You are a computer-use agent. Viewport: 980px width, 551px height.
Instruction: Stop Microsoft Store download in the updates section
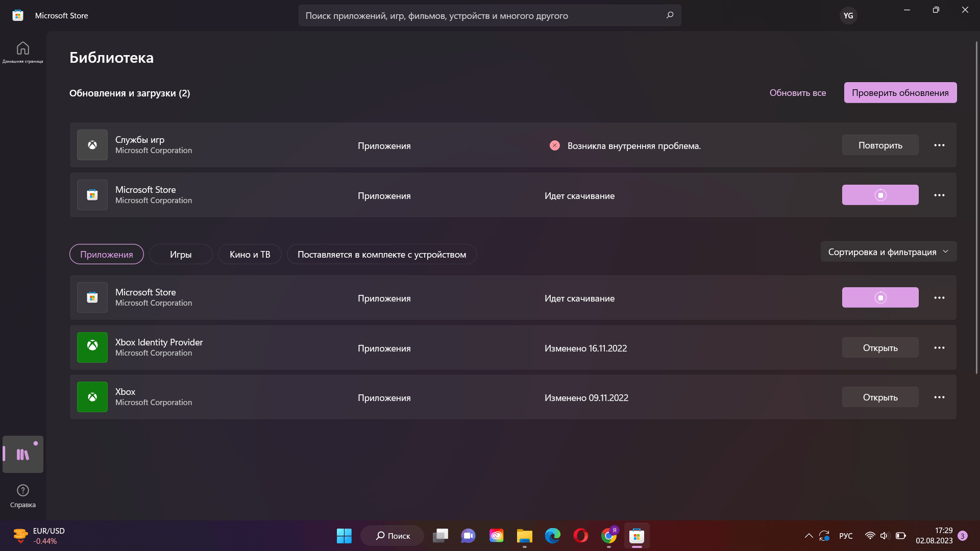pos(880,195)
